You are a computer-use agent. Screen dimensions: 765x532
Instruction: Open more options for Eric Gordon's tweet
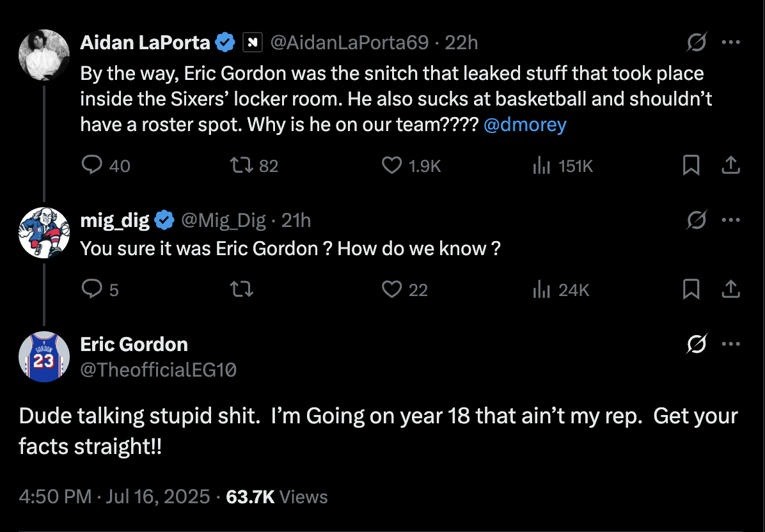coord(730,345)
